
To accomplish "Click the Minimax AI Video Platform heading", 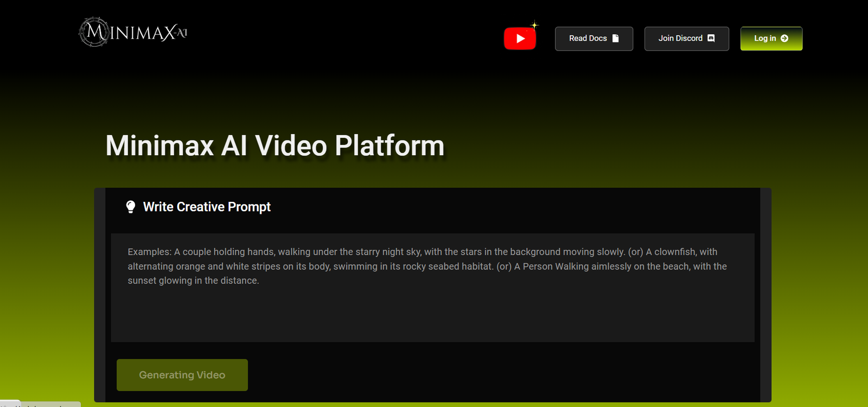I will 275,145.
